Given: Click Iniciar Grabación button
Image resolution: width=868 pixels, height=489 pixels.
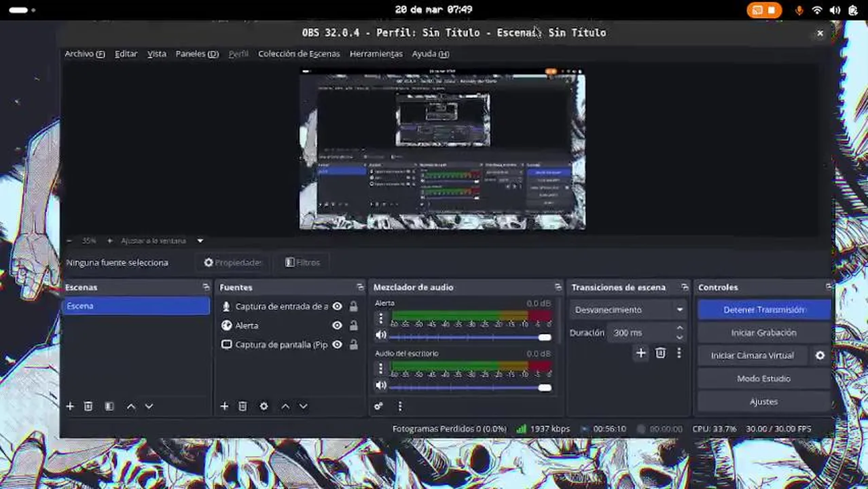Looking at the screenshot, I should pyautogui.click(x=764, y=333).
